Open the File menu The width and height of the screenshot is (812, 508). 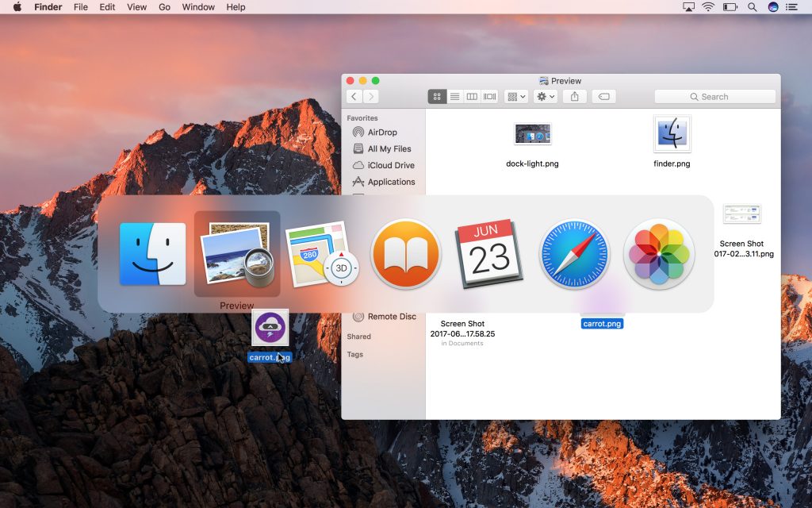(81, 7)
